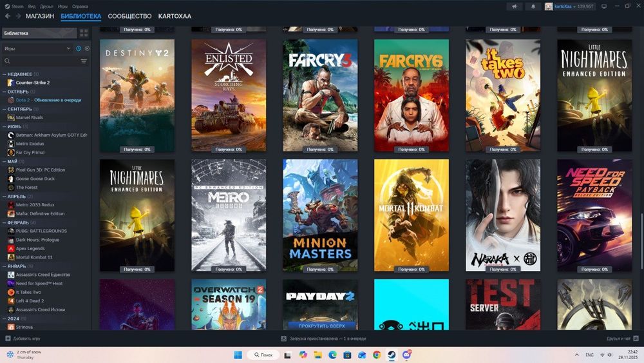Switch to the МАГАЗИН tab
This screenshot has height=363, width=644.
pyautogui.click(x=40, y=16)
